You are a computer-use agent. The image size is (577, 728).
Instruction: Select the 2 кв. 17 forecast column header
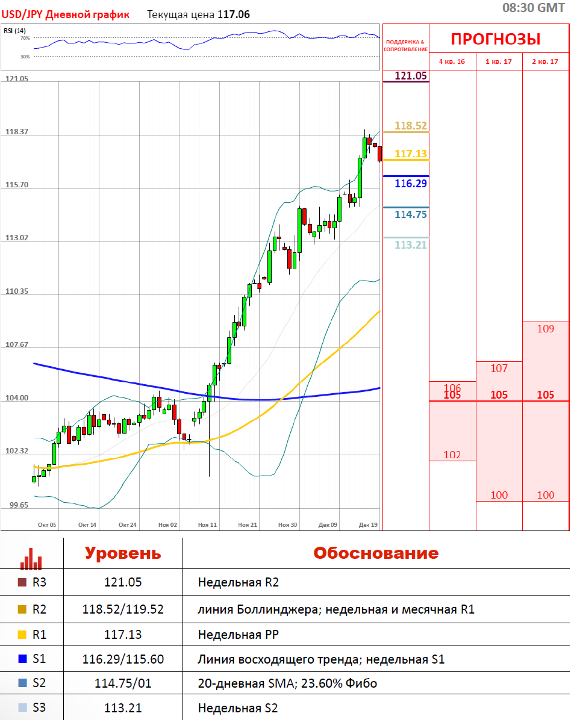pyautogui.click(x=545, y=61)
